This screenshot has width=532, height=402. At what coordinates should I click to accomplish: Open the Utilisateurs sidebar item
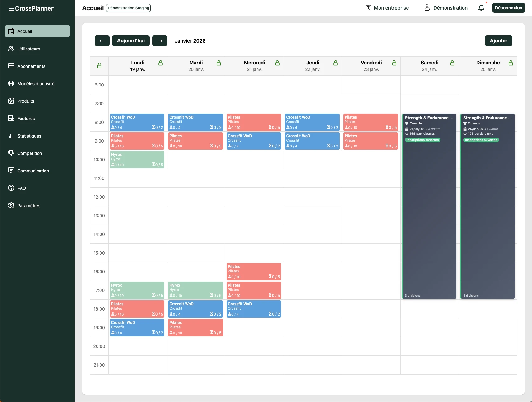click(x=29, y=49)
